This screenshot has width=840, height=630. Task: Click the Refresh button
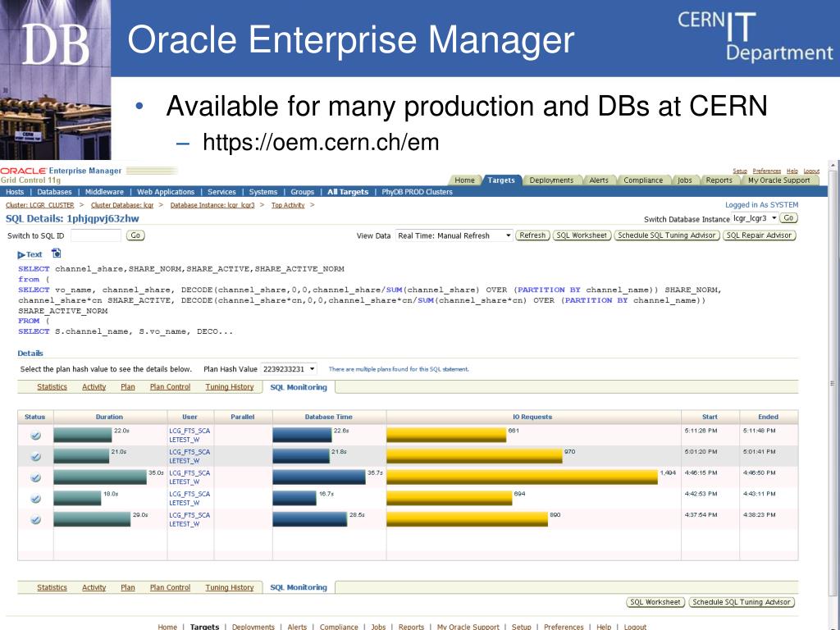[x=532, y=235]
